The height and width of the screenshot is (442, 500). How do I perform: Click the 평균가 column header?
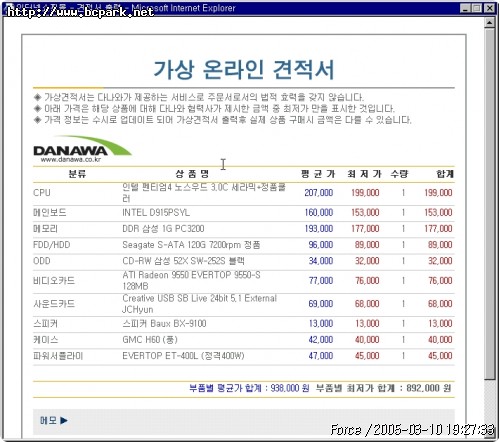[x=318, y=174]
